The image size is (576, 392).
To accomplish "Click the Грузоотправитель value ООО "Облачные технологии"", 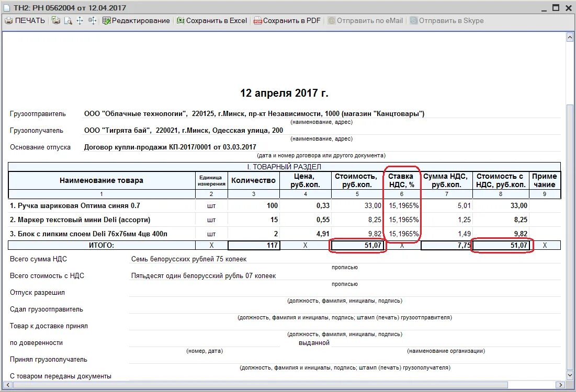I will (x=254, y=114).
